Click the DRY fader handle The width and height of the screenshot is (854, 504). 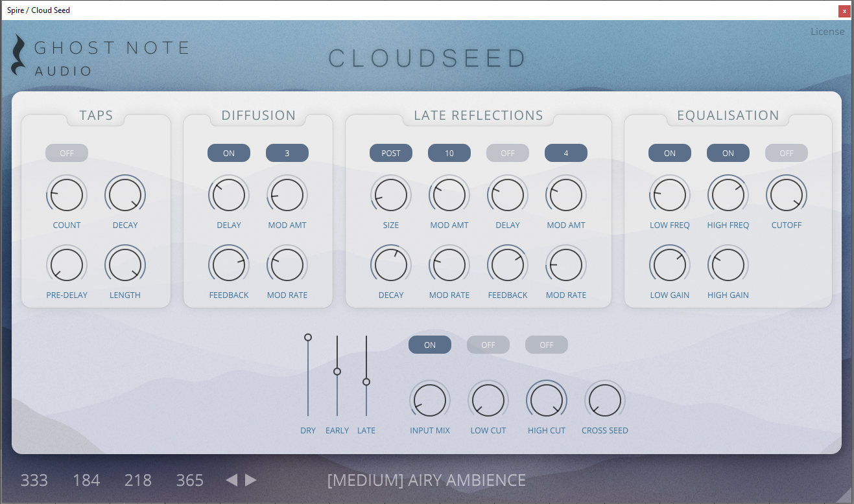pyautogui.click(x=308, y=338)
